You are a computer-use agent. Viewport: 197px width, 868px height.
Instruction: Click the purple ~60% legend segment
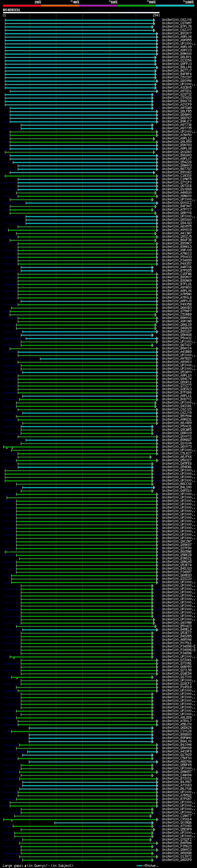pos(99,6)
